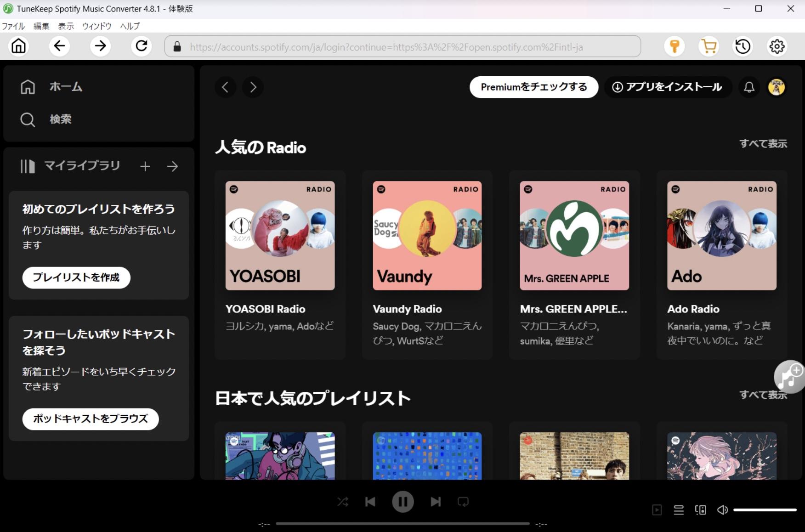
Task: Click the 'YOASOBI Radio' title text
Action: click(266, 309)
